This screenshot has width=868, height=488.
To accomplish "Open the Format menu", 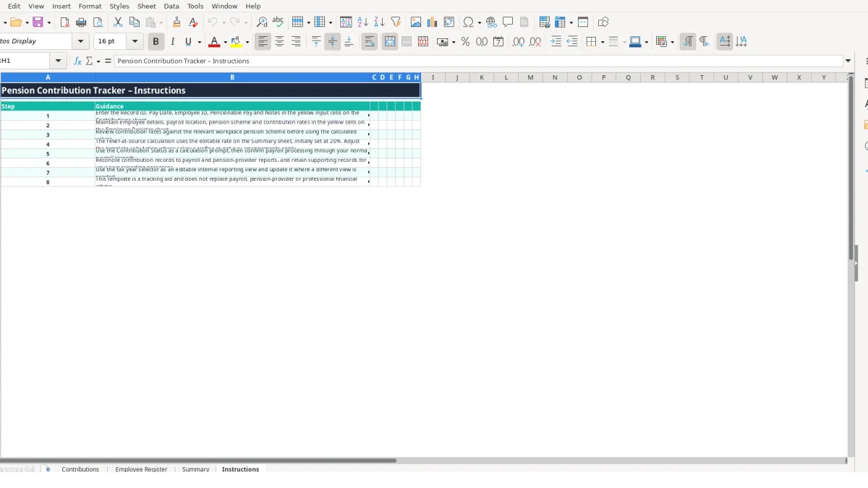I will (x=90, y=6).
